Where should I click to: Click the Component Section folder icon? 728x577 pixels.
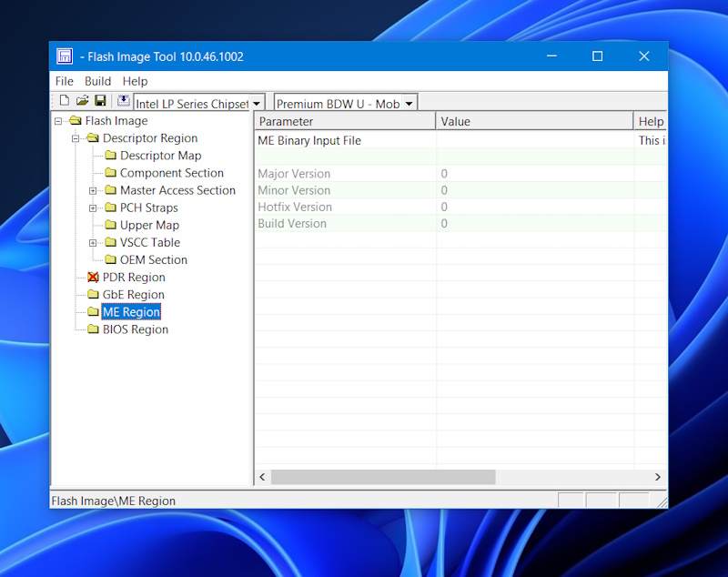pos(110,173)
